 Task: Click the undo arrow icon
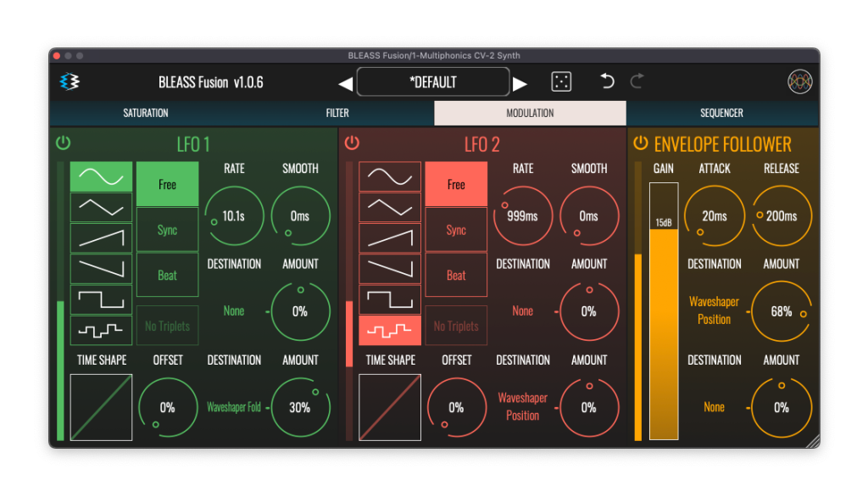click(x=607, y=81)
